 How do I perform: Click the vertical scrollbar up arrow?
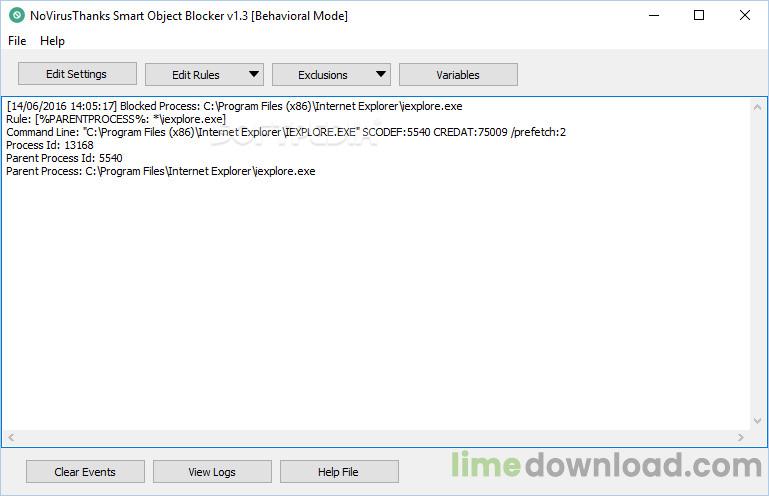coord(757,106)
